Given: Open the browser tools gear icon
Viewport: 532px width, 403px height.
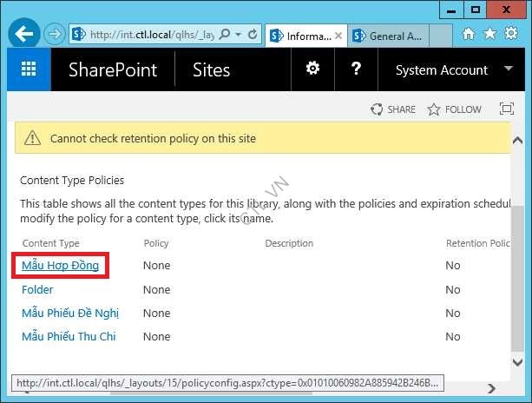Looking at the screenshot, I should click(512, 35).
